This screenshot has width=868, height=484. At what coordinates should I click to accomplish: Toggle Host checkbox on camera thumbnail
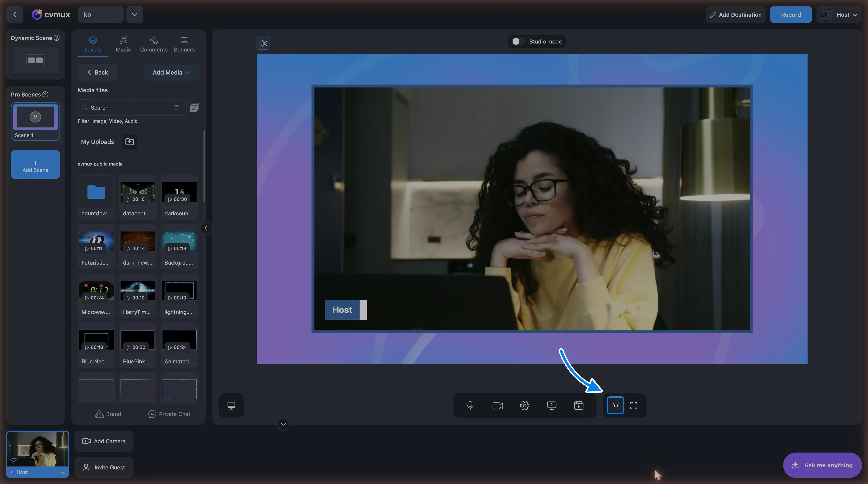[x=12, y=472]
